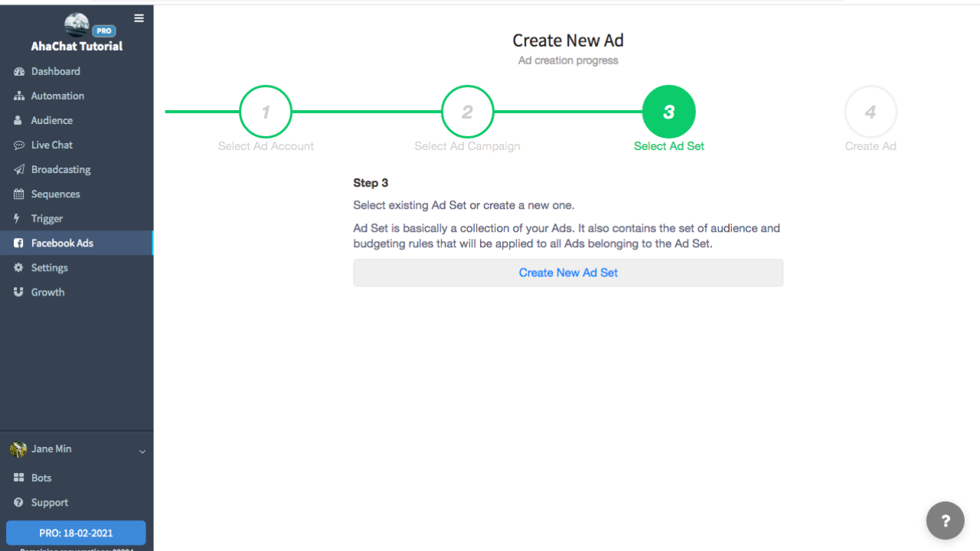
Task: Click the Live Chat bubble icon
Action: click(19, 145)
